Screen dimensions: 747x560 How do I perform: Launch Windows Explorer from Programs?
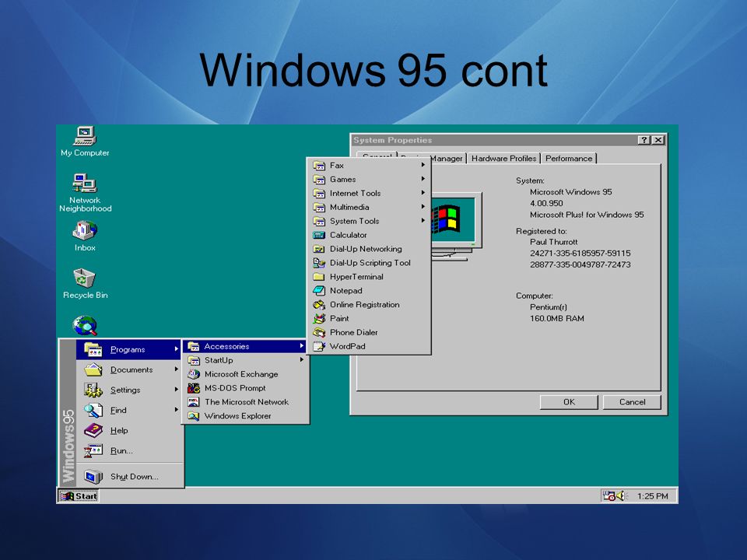[x=245, y=415]
